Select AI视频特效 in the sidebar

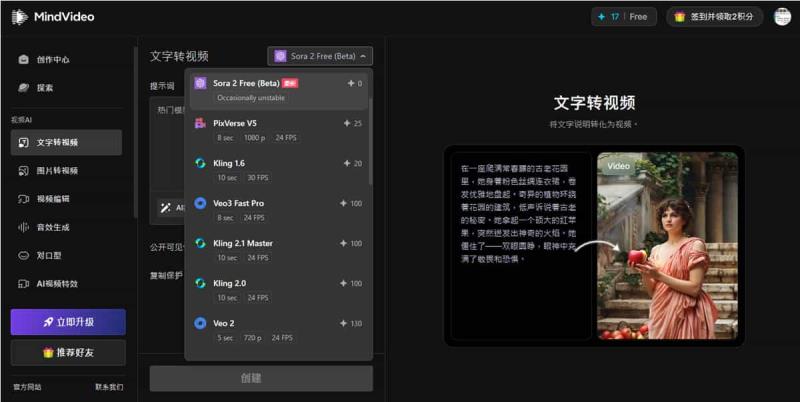coord(56,284)
